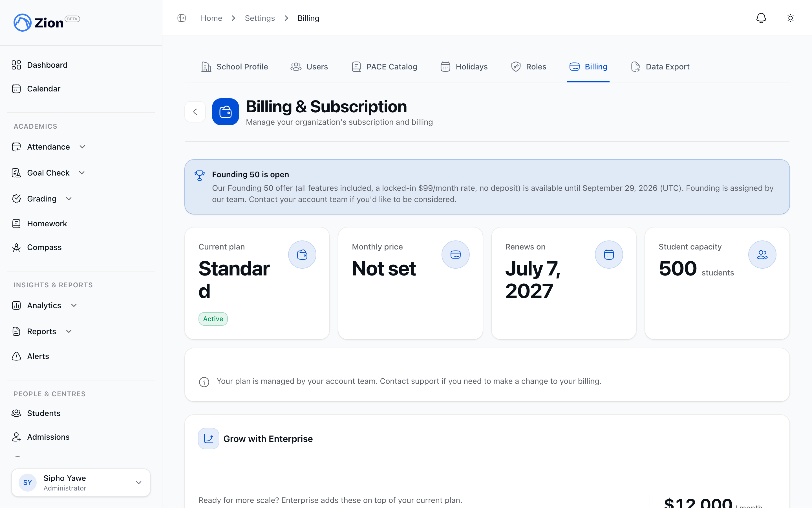
Task: Click the Student capacity people icon
Action: (762, 255)
